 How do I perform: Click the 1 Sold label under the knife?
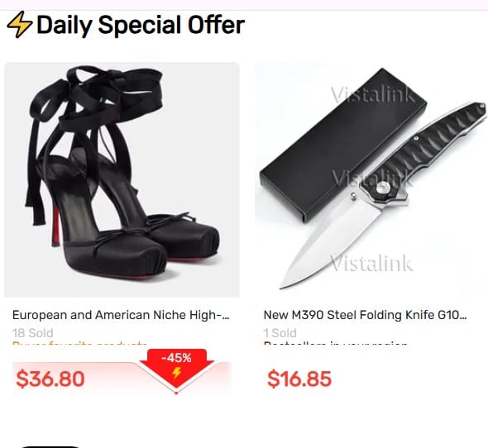(280, 333)
